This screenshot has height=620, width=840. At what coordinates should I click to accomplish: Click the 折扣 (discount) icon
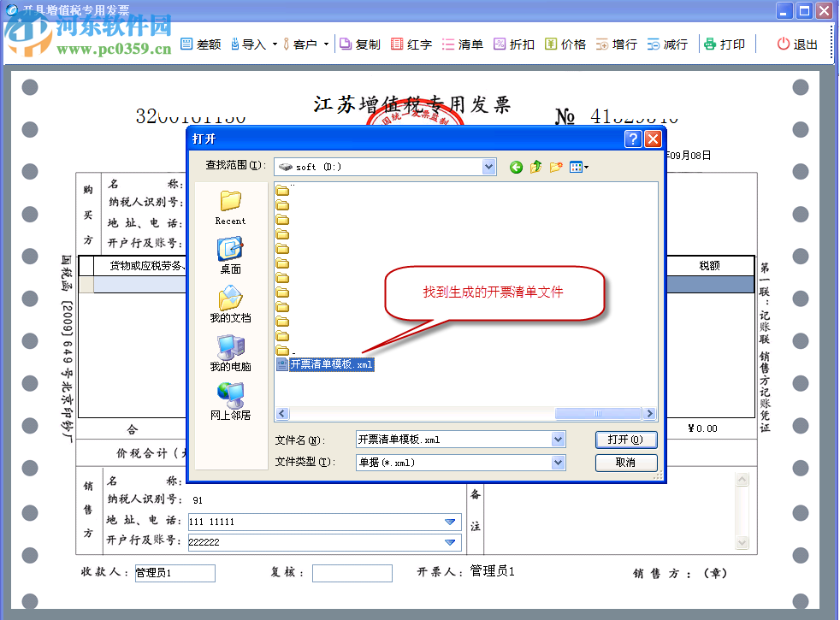click(513, 44)
